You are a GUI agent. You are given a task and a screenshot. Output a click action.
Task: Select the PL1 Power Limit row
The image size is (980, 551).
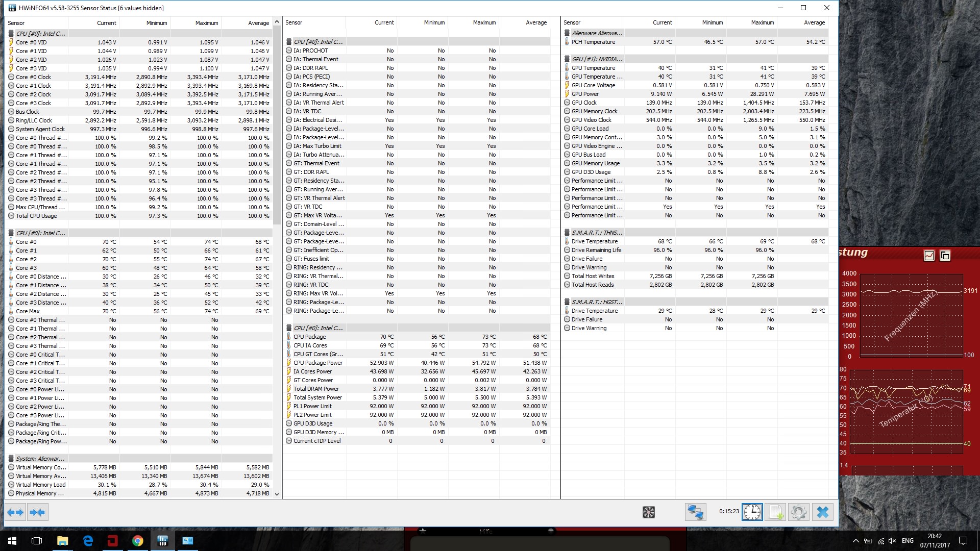417,406
